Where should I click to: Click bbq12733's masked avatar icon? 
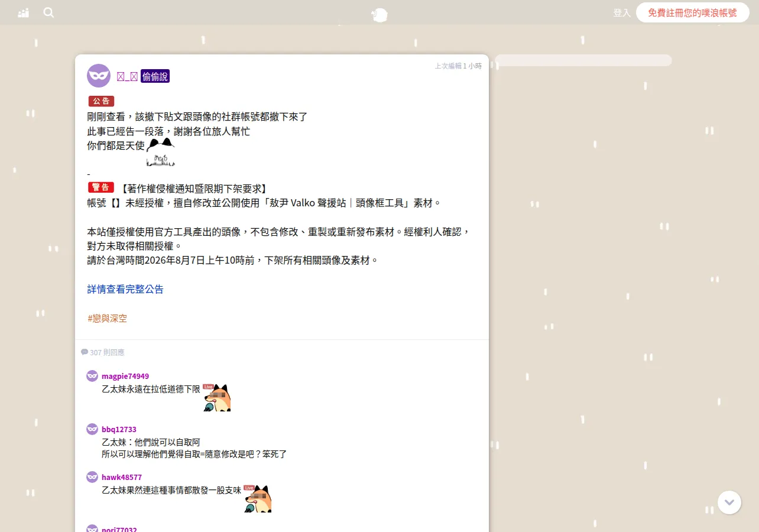[x=92, y=429]
